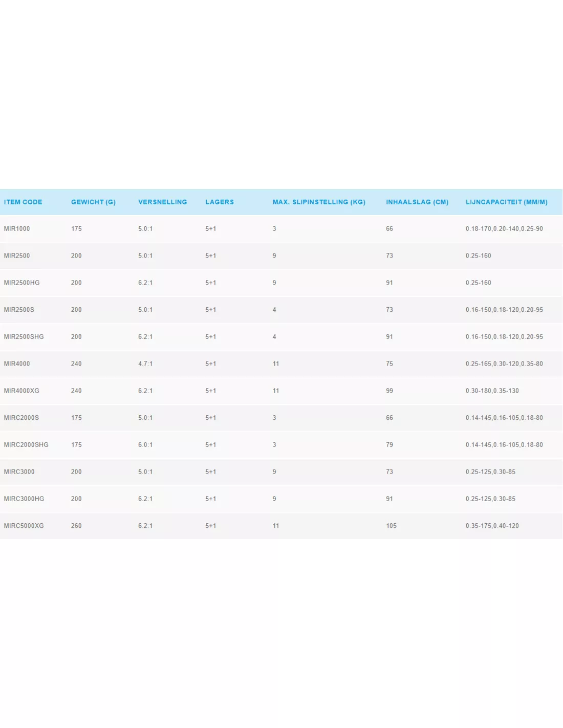563x728 pixels.
Task: Select the MIR2500HG row label
Action: 21,283
